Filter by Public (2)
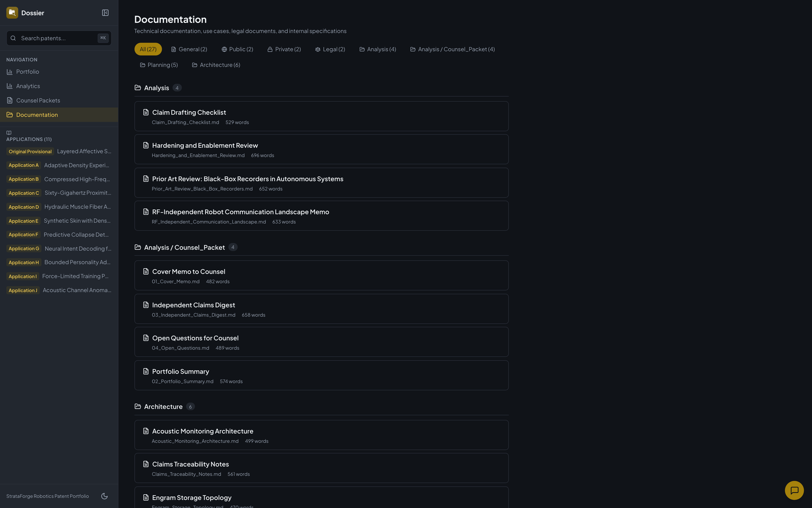812x508 pixels. (237, 49)
